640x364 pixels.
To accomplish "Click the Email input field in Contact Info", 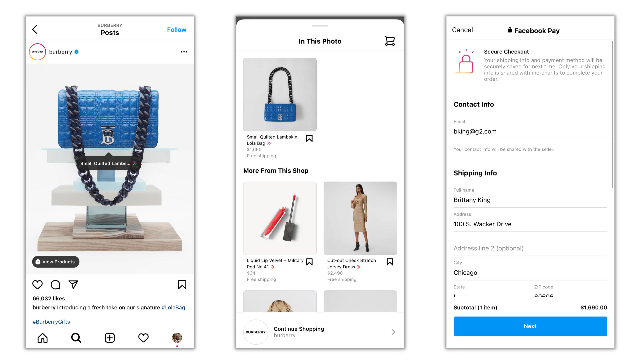I will 527,131.
